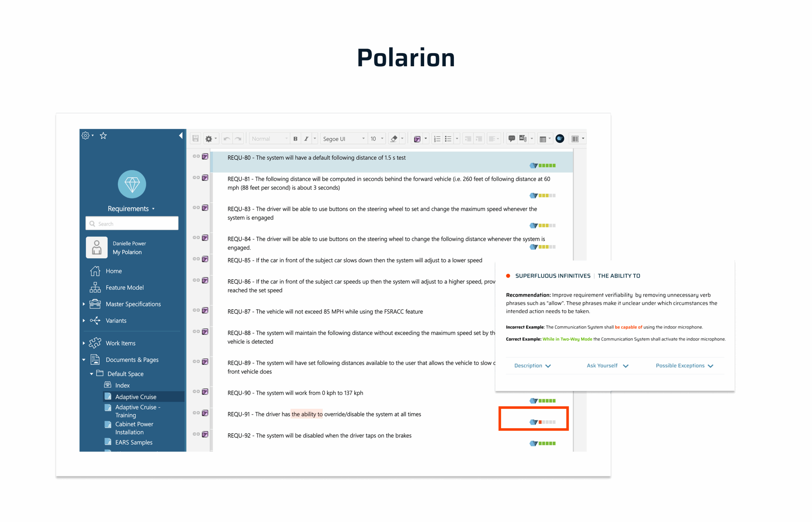Click the Redo arrow in toolbar
The width and height of the screenshot is (812, 522).
pos(238,139)
